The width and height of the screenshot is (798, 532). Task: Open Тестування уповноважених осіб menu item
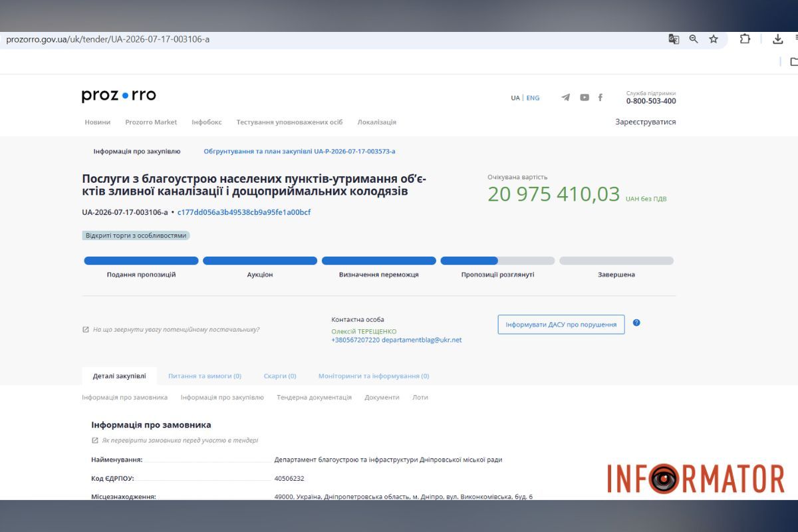[289, 122]
